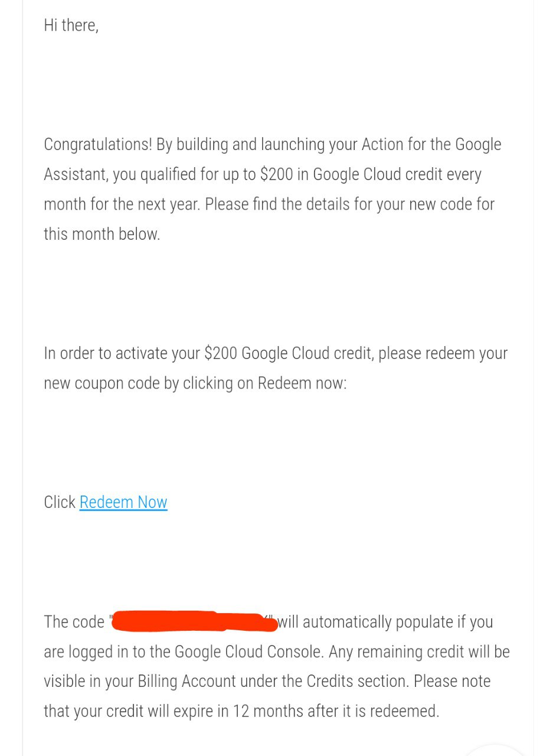Click the "Hi there," greeting line
The height and width of the screenshot is (756, 556).
[71, 25]
